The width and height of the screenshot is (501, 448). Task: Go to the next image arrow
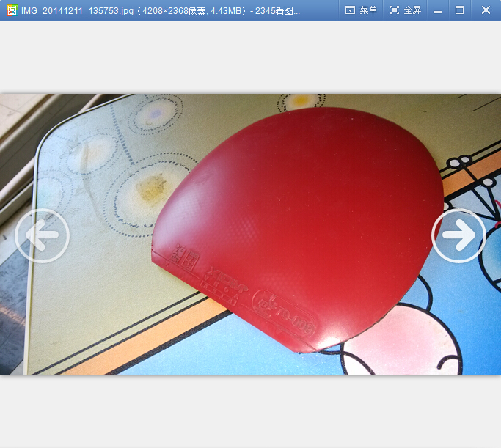pos(458,235)
